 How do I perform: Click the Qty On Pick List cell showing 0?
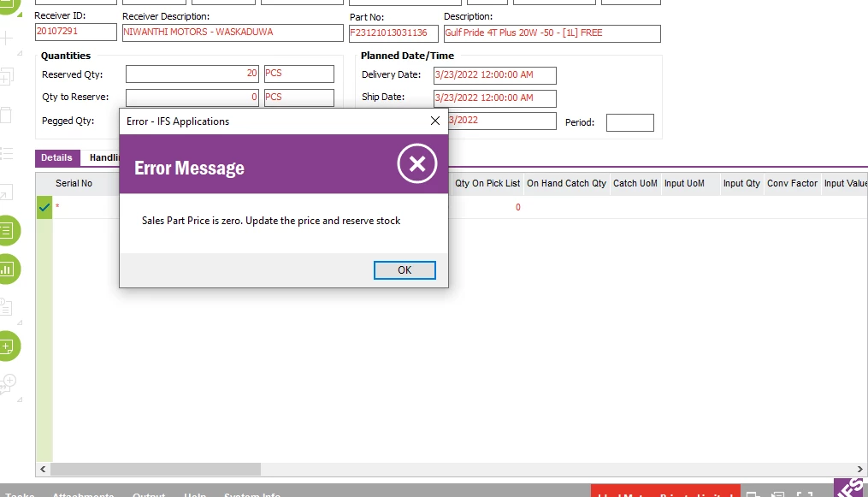pos(487,208)
